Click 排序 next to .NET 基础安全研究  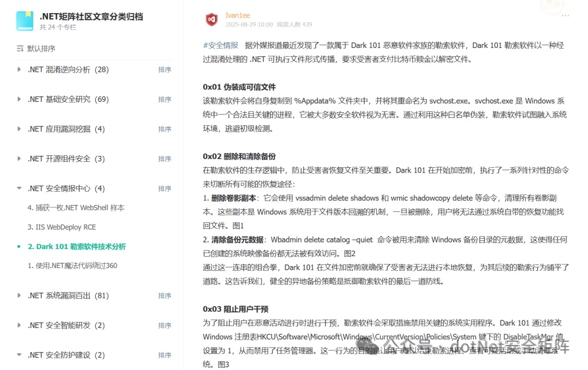[164, 99]
